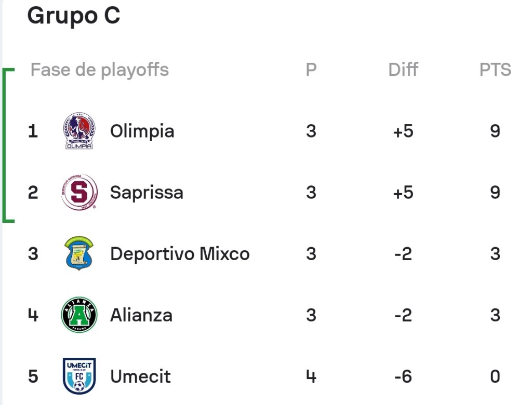The width and height of the screenshot is (532, 405).
Task: Click Saprissa's +5 goal difference
Action: (x=403, y=193)
